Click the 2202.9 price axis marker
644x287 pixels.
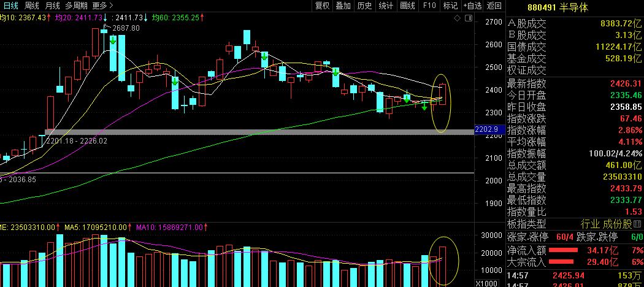pos(486,129)
